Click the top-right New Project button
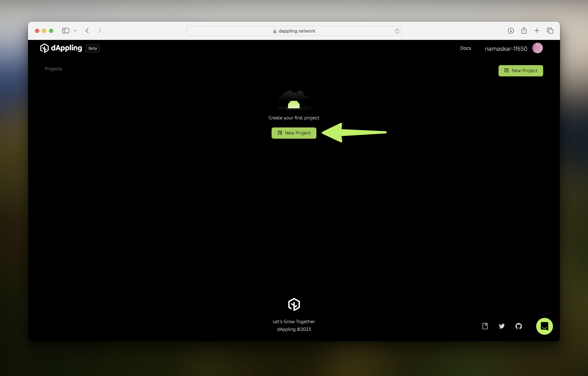 (x=521, y=71)
